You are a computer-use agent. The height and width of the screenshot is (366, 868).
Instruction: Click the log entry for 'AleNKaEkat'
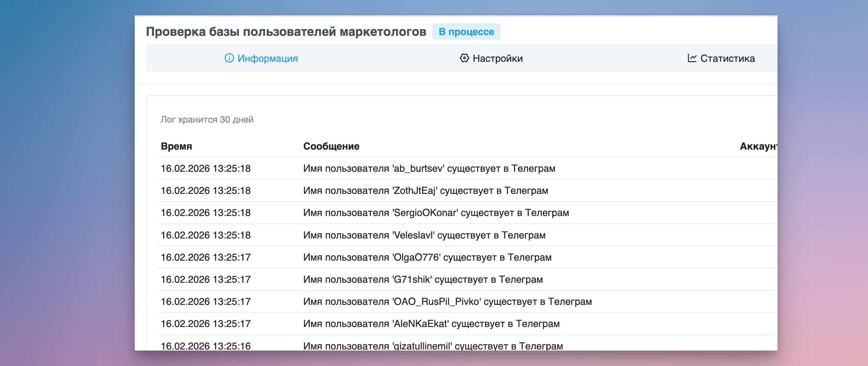[431, 324]
